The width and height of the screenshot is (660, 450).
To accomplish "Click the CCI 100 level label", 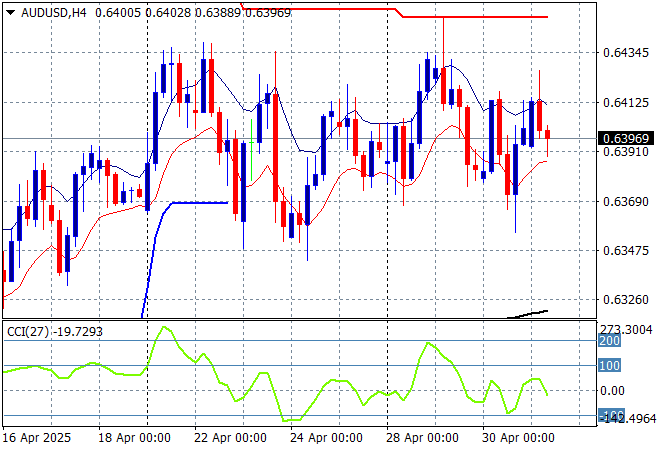I will (x=609, y=365).
